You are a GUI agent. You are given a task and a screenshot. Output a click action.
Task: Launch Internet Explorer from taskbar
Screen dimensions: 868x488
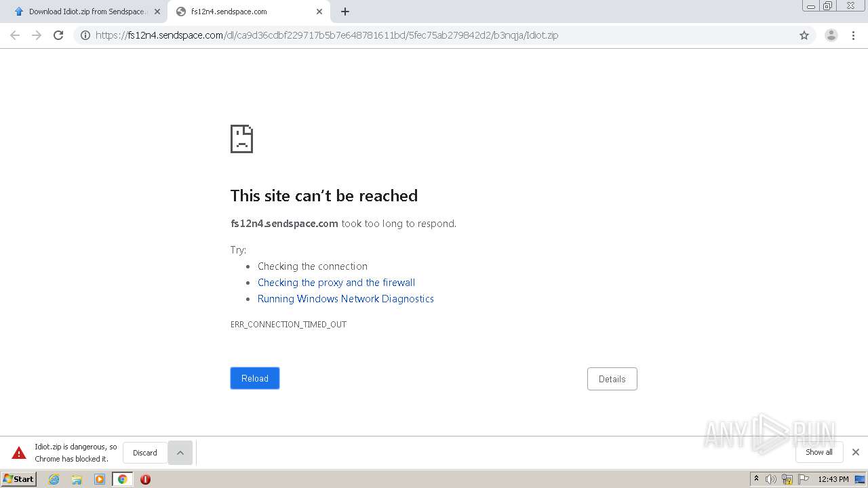(54, 479)
